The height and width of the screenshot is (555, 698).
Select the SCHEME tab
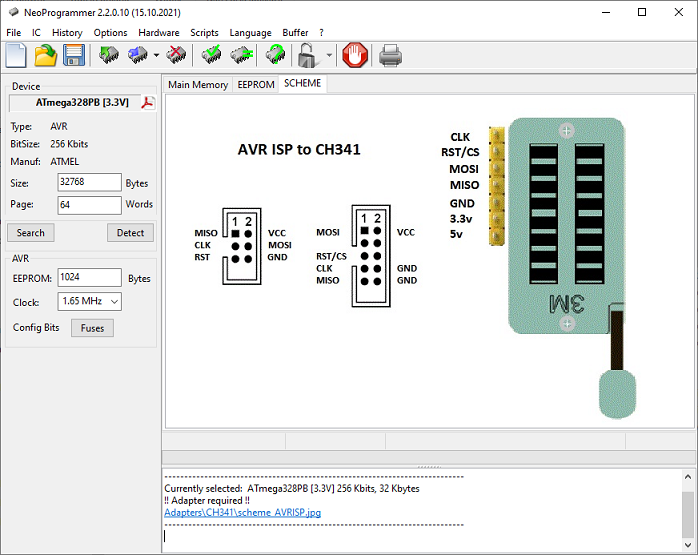click(x=303, y=84)
